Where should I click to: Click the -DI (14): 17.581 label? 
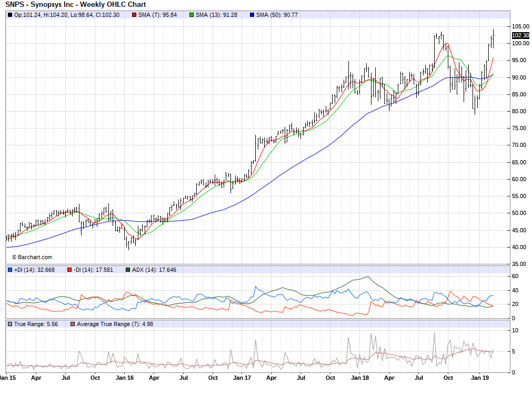click(93, 270)
